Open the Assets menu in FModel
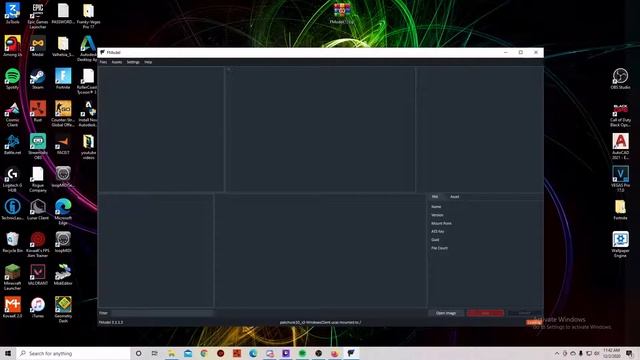640x360 pixels. click(x=117, y=62)
